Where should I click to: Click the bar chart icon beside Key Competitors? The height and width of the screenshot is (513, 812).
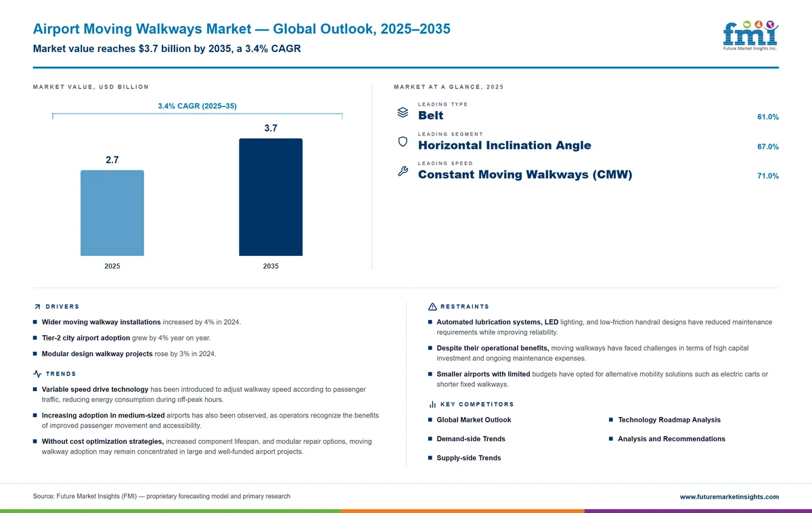coord(432,405)
